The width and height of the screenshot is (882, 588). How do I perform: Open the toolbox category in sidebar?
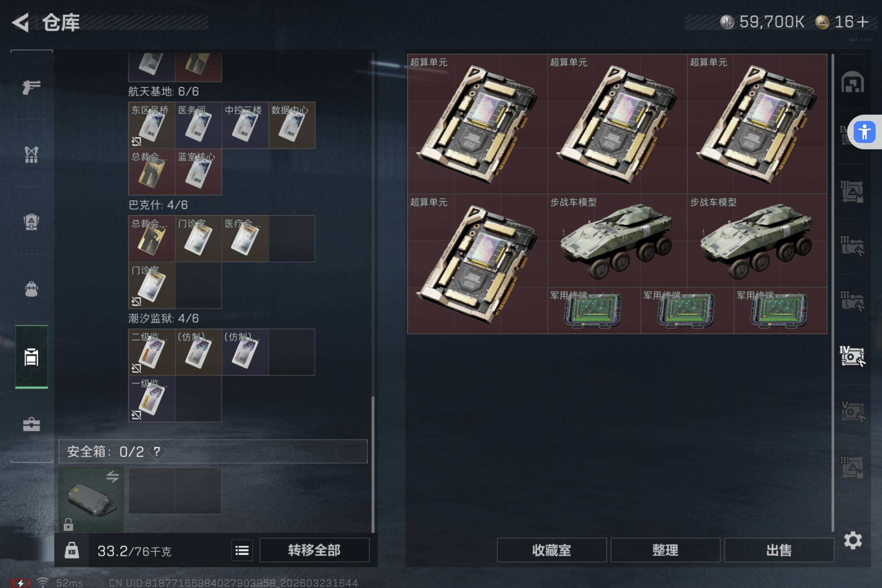pyautogui.click(x=32, y=424)
